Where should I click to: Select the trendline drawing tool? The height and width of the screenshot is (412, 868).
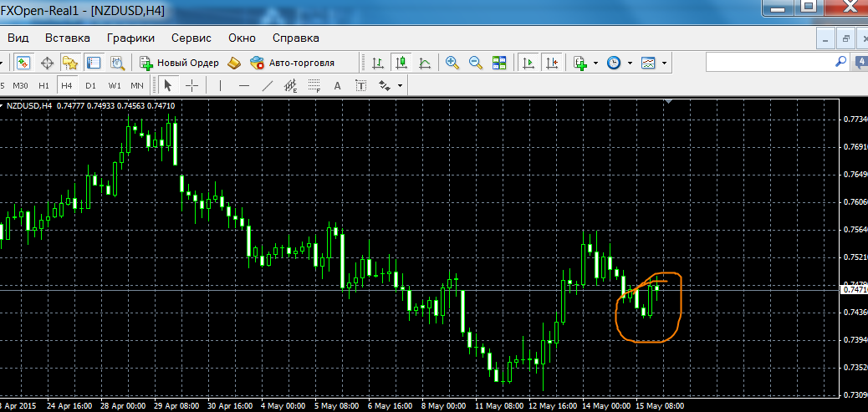pyautogui.click(x=267, y=86)
